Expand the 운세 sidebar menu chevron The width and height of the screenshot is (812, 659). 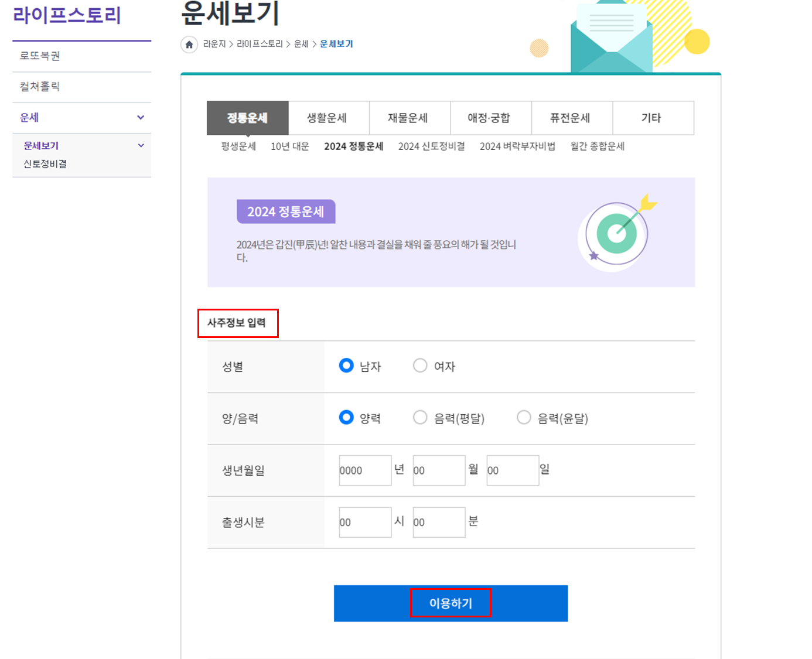140,117
